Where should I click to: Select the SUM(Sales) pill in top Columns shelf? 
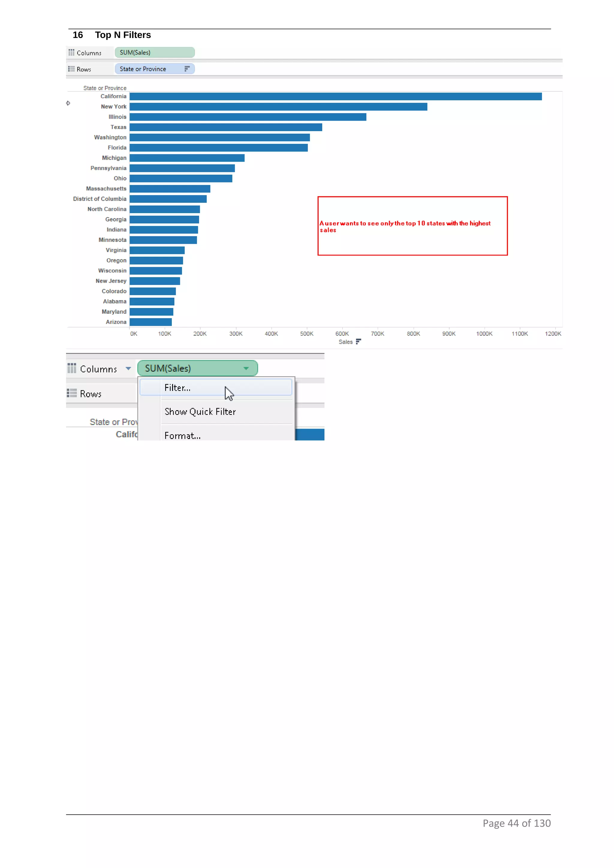[154, 52]
